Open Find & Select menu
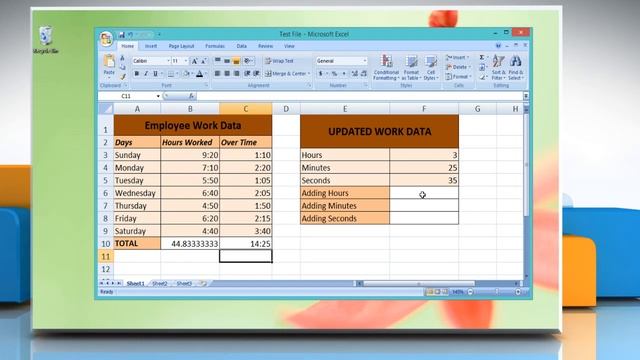Viewport: 640px width, 360px height. [x=516, y=67]
